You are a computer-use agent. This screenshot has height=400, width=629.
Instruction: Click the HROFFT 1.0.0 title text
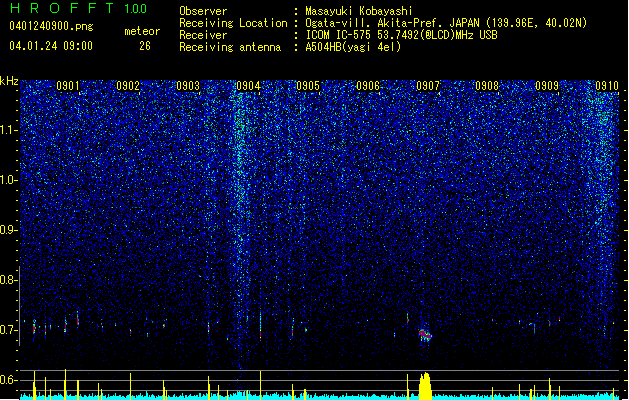coord(78,8)
